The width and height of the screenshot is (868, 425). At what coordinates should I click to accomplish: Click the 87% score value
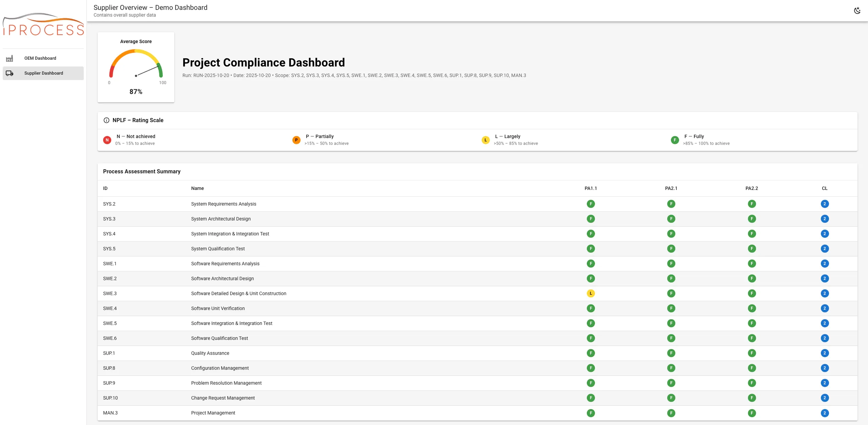[136, 92]
